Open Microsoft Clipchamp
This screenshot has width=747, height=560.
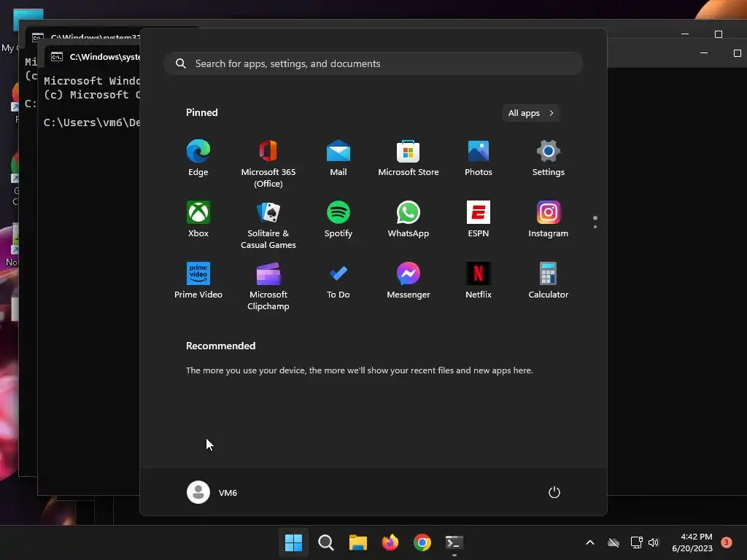click(268, 287)
